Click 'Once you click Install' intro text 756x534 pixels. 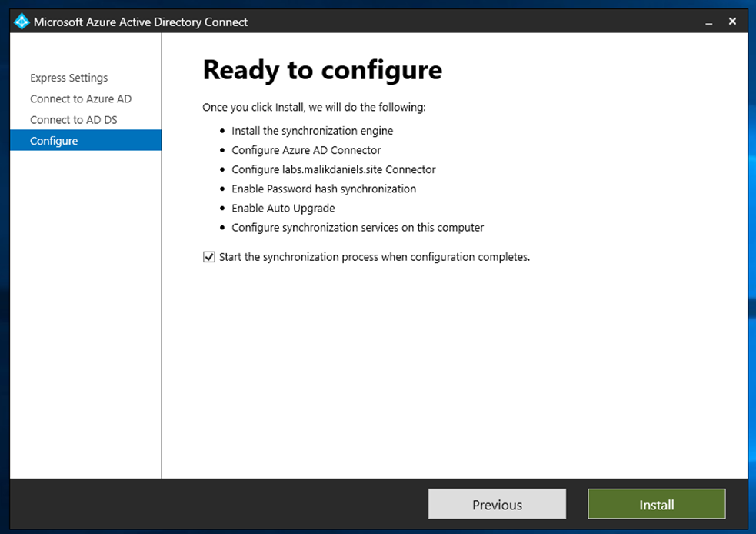point(315,107)
